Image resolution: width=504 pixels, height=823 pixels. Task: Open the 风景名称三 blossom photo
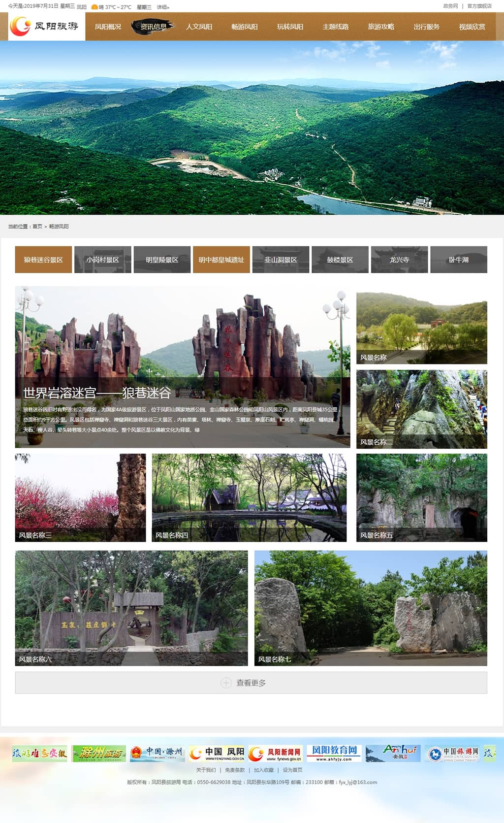click(x=80, y=497)
